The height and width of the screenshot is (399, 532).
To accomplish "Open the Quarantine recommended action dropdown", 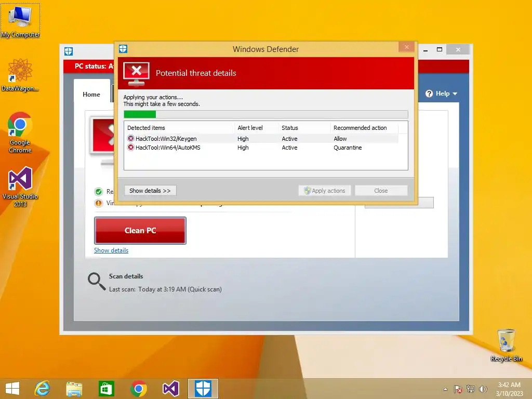I will [365, 148].
